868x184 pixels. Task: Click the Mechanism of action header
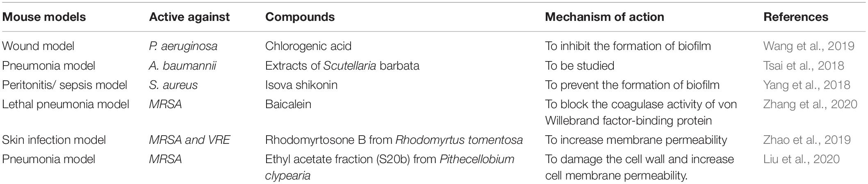(604, 17)
